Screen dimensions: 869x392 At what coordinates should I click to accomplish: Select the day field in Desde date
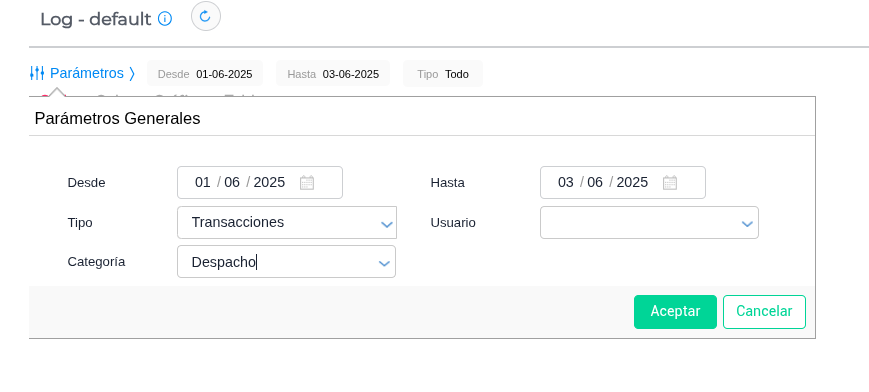[202, 182]
